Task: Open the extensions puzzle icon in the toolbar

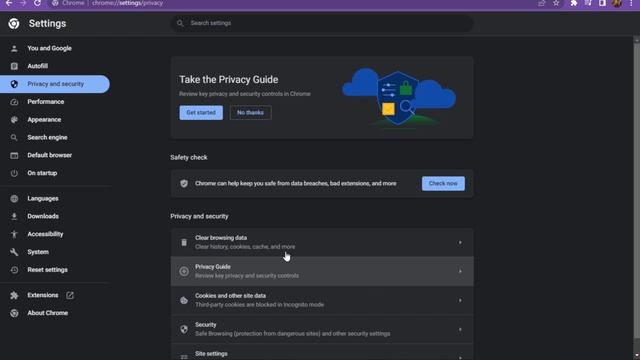Action: 573,3
